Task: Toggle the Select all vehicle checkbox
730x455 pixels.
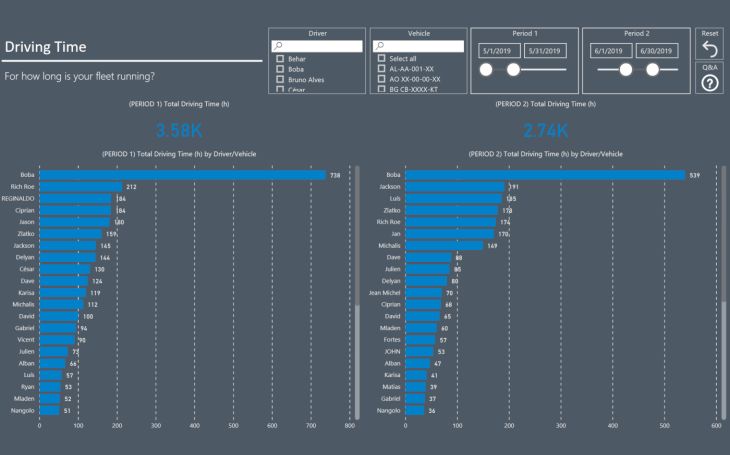Action: click(381, 59)
